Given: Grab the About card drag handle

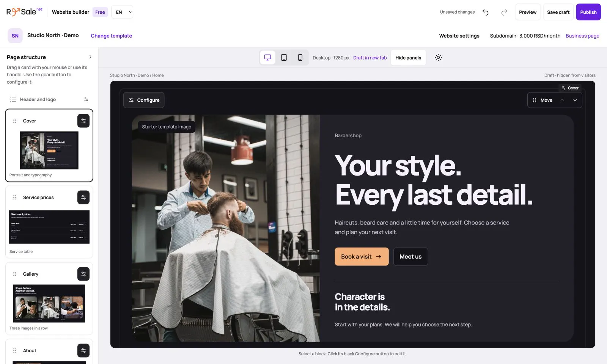Looking at the screenshot, I should click(x=15, y=351).
